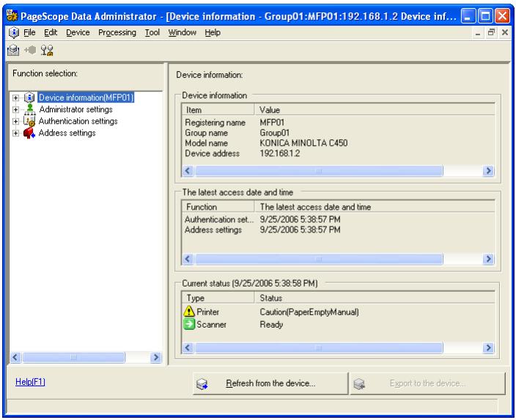
Task: Click the KONICA MINOLTA C450 value
Action: coord(303,143)
